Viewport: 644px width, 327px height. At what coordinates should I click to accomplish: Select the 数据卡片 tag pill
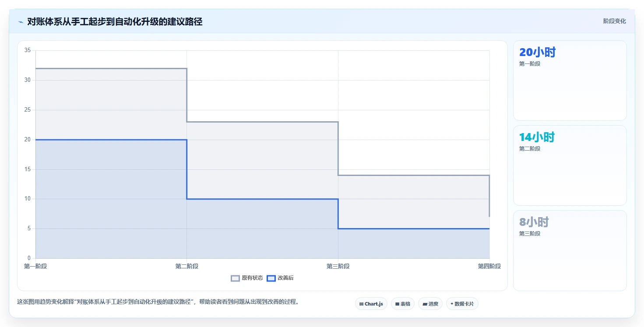tap(462, 304)
